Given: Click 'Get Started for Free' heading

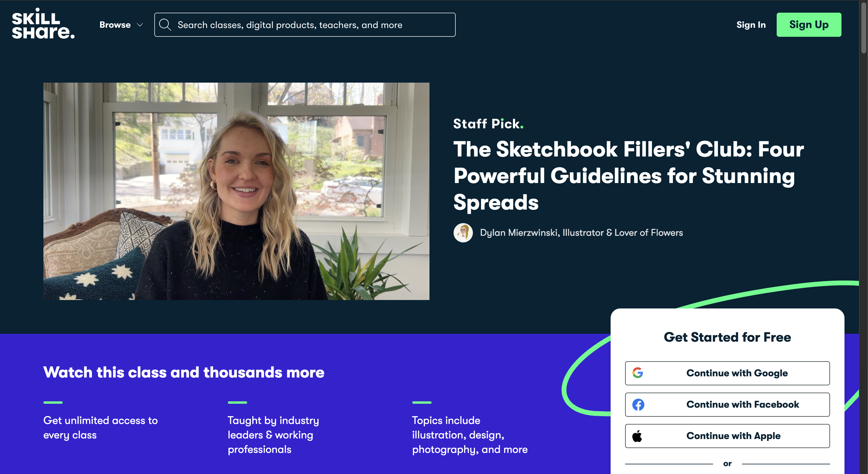Looking at the screenshot, I should pos(727,337).
